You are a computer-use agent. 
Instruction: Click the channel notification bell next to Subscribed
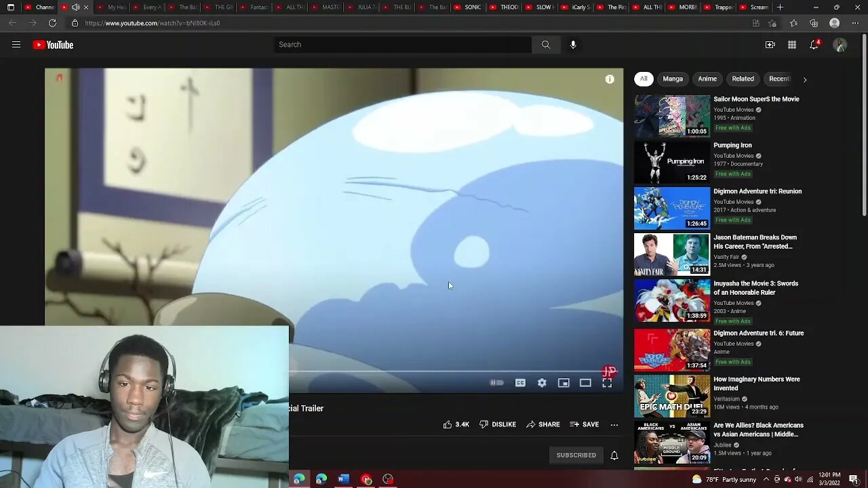tap(614, 455)
